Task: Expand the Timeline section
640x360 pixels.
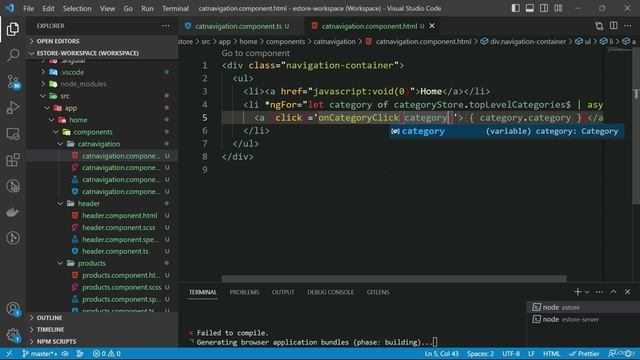Action: [x=102, y=329]
